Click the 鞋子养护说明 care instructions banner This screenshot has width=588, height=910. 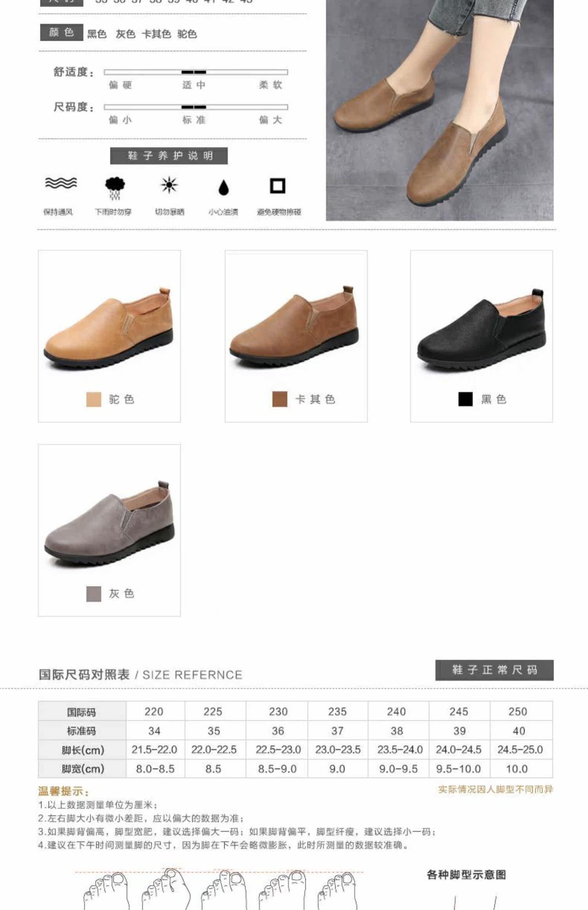point(169,156)
